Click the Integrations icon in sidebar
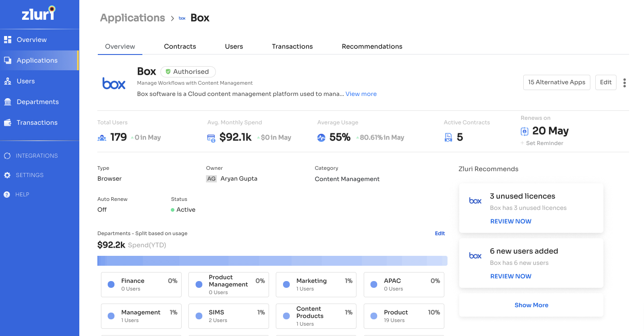This screenshot has width=644, height=336. [x=7, y=156]
